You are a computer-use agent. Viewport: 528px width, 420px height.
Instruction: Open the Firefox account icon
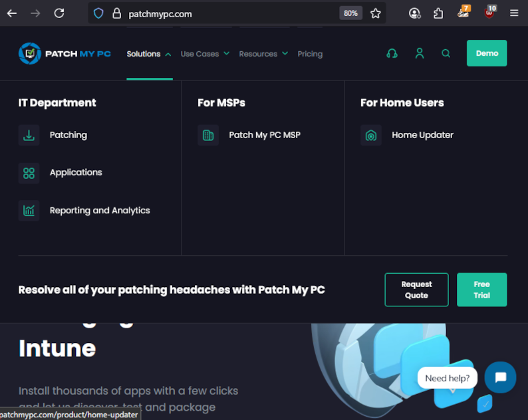tap(414, 13)
